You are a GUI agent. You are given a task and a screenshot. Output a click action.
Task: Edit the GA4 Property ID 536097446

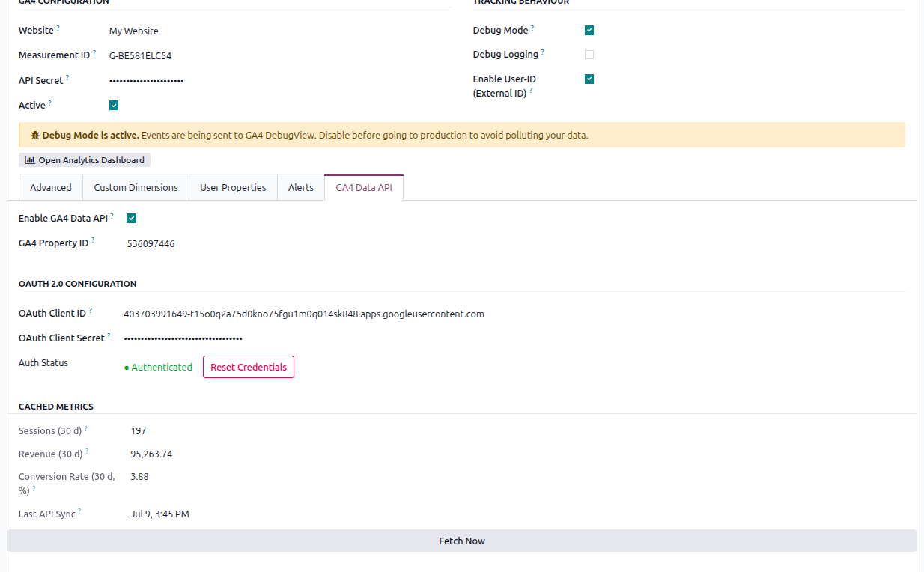(x=151, y=243)
